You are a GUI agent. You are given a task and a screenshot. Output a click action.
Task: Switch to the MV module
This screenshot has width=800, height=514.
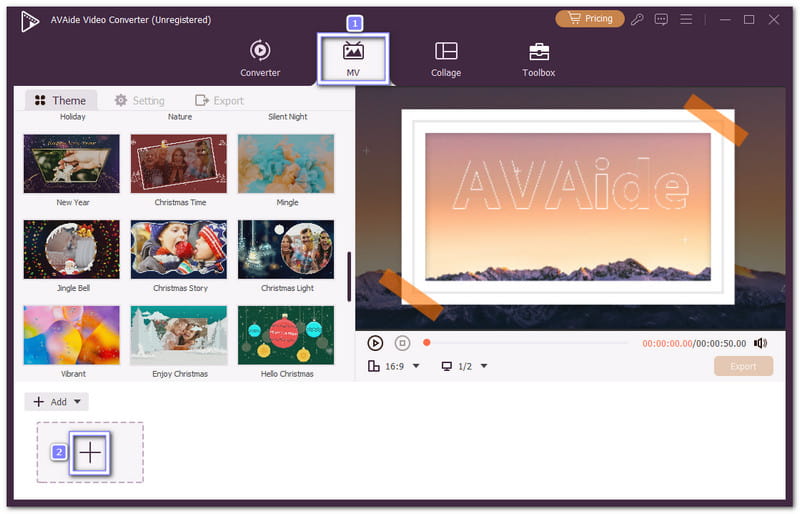353,58
